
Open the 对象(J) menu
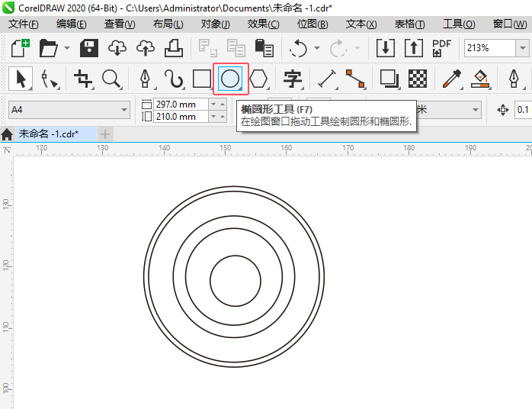(x=215, y=24)
